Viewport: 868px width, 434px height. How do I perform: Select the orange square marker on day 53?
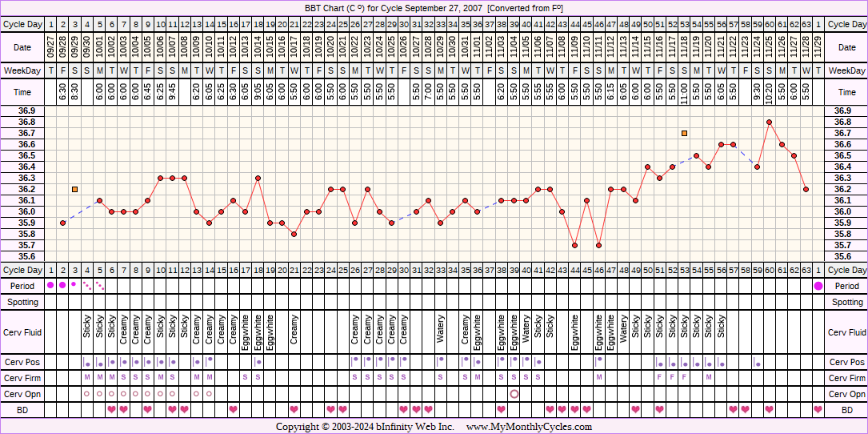pos(685,133)
